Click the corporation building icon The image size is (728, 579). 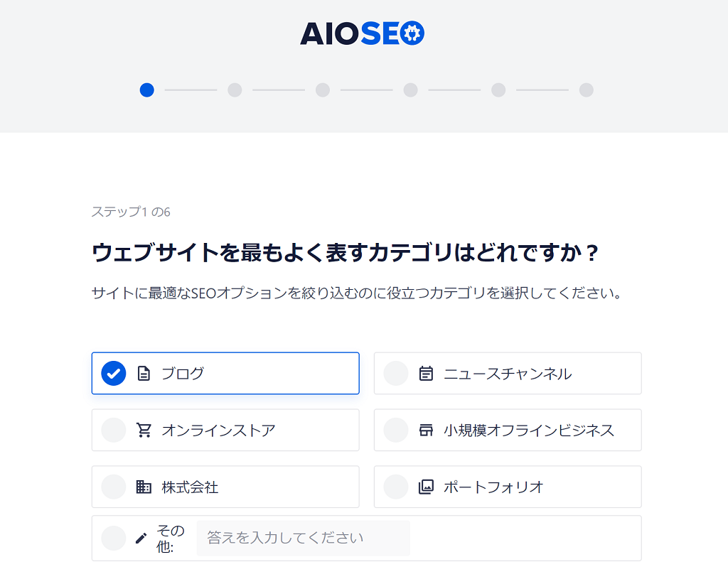(144, 487)
